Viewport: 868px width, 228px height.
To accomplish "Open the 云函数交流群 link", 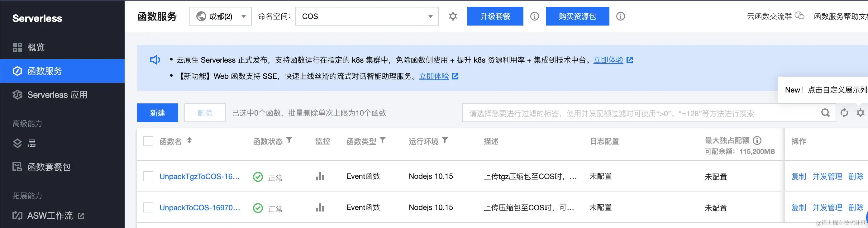I will coord(769,16).
